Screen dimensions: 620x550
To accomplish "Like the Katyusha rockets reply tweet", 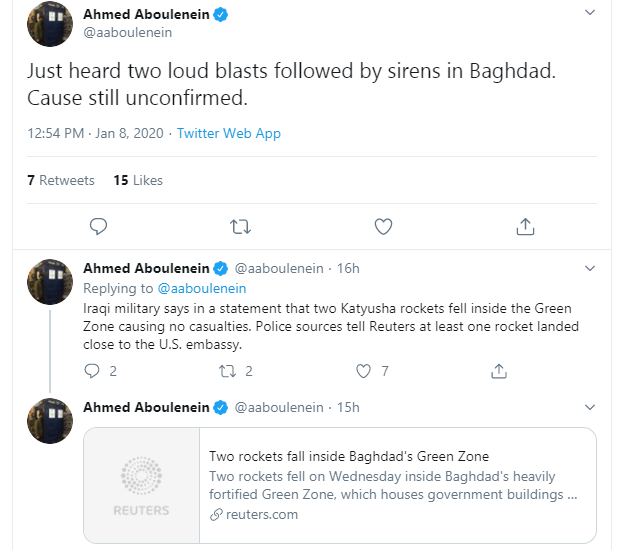I will coord(365,371).
